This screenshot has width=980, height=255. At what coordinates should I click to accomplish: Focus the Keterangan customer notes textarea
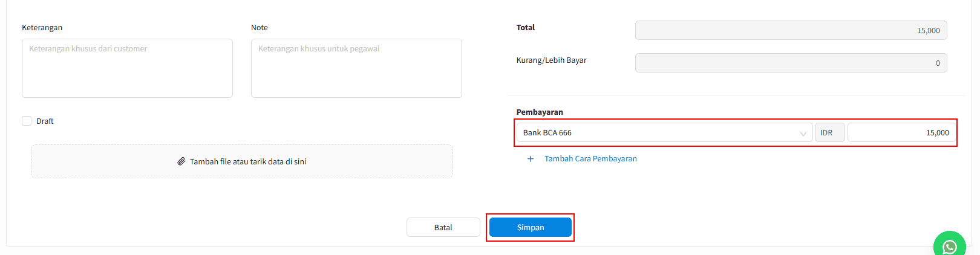coord(127,68)
